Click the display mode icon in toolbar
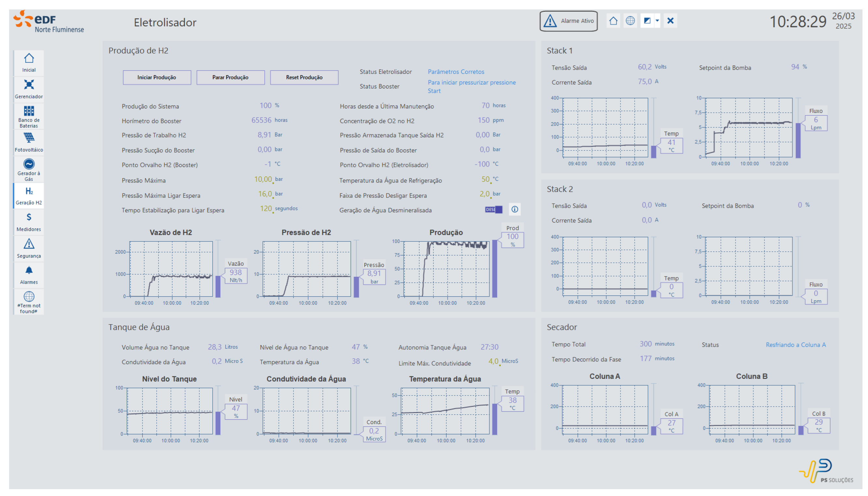The image size is (868, 496). point(647,21)
